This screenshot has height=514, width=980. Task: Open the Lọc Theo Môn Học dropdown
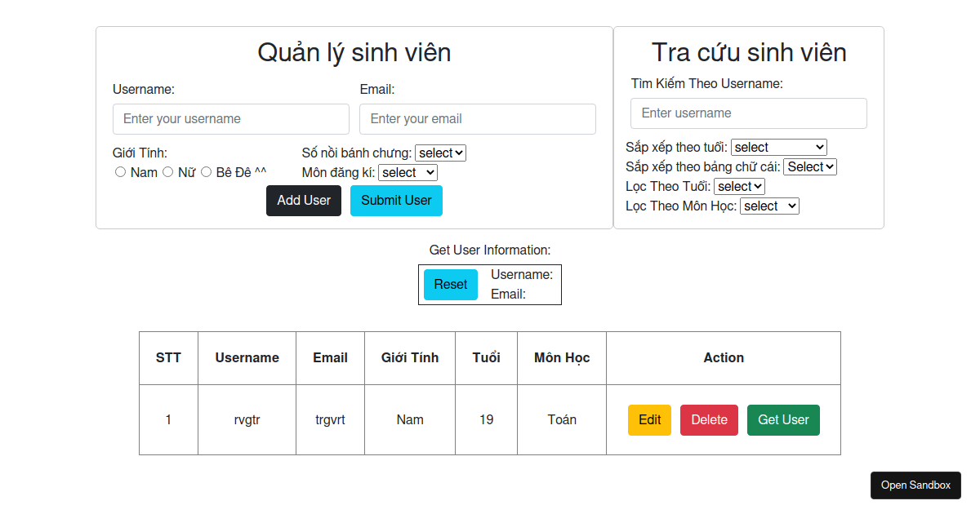(769, 206)
